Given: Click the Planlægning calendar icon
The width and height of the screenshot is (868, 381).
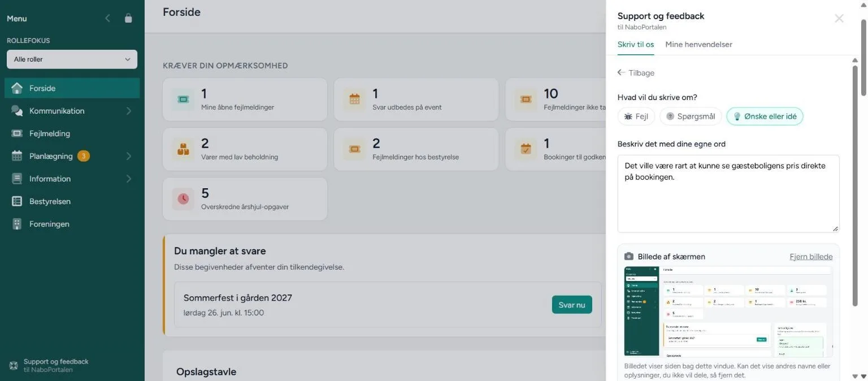Looking at the screenshot, I should point(17,156).
